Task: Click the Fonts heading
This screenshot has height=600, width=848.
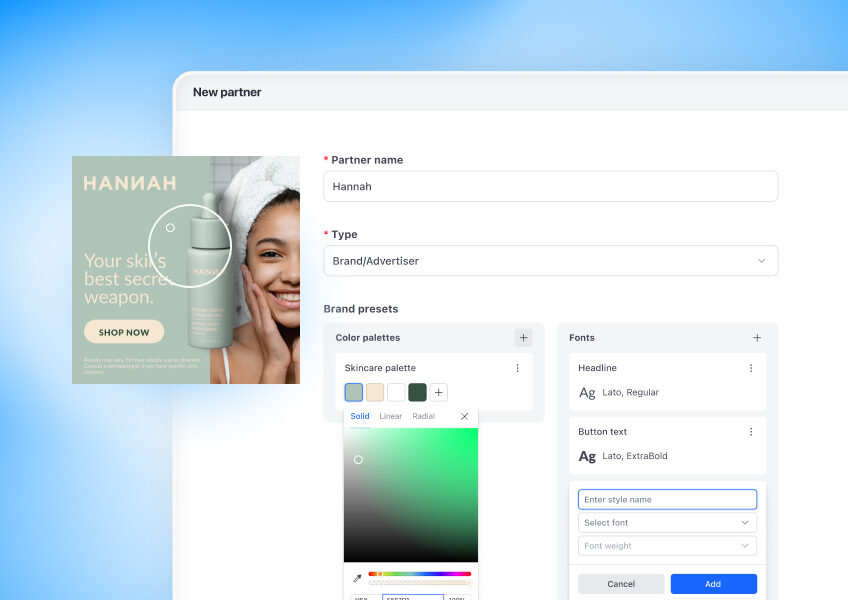Action: [x=582, y=338]
